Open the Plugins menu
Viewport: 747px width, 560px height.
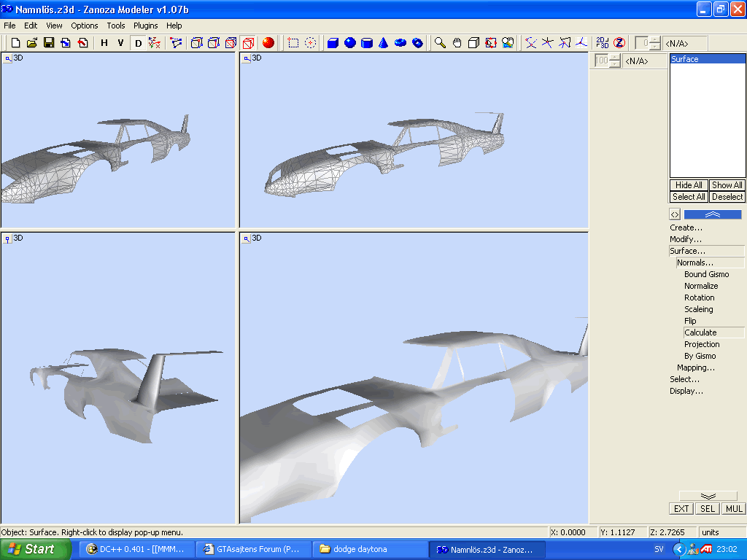click(145, 26)
